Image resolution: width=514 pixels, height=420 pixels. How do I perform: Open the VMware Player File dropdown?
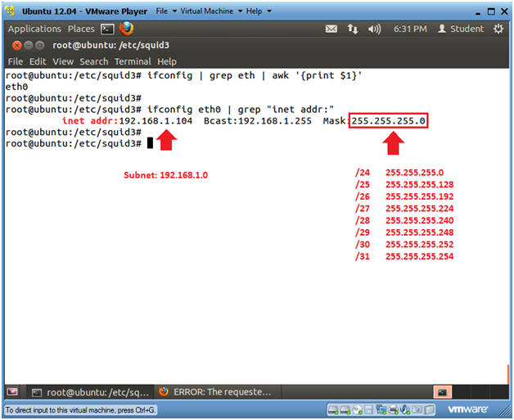coord(166,11)
